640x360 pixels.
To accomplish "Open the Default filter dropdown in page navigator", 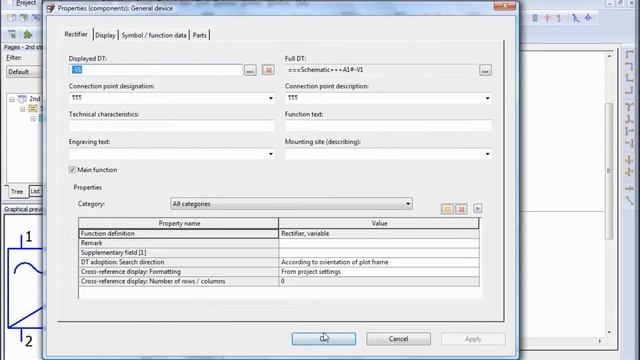I will click(24, 72).
